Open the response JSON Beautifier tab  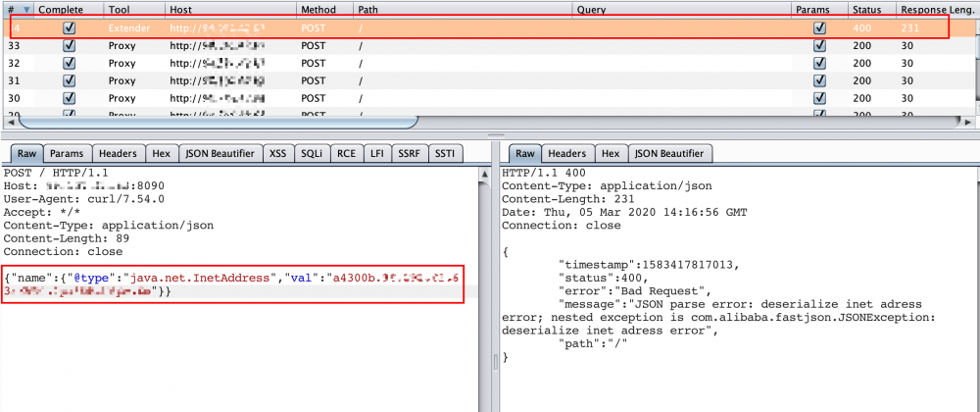pos(669,153)
